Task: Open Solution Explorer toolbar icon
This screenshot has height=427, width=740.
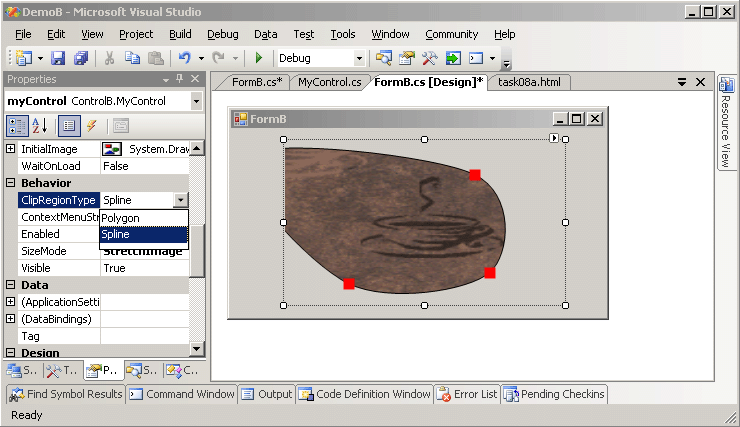Action: (384, 58)
